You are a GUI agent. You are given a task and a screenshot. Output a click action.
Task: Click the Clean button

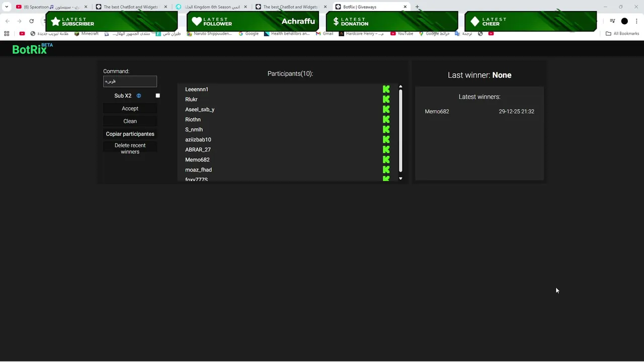click(x=130, y=121)
